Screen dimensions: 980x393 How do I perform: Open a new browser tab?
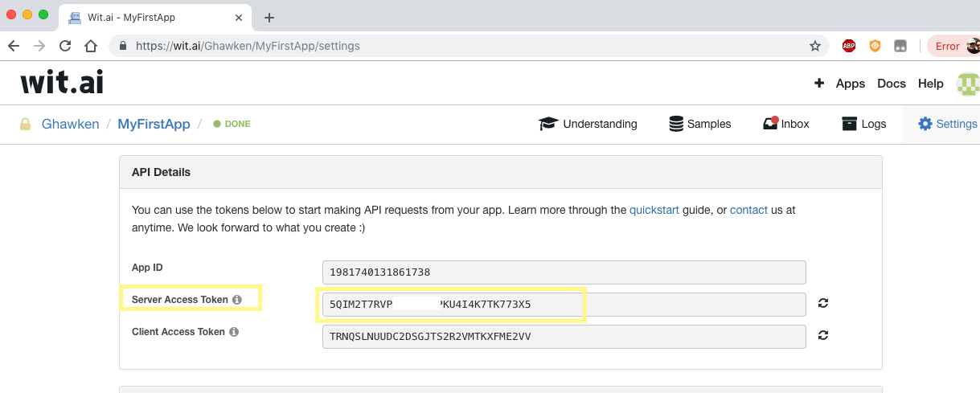pos(269,17)
